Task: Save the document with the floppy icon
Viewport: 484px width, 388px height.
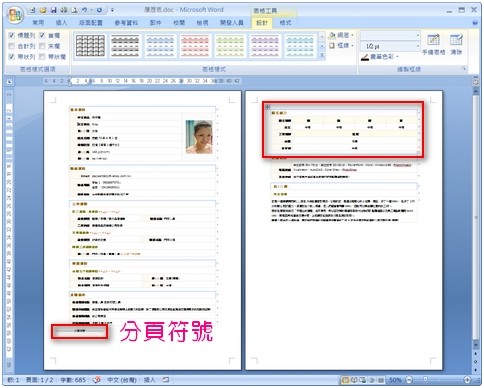Action: coord(53,10)
